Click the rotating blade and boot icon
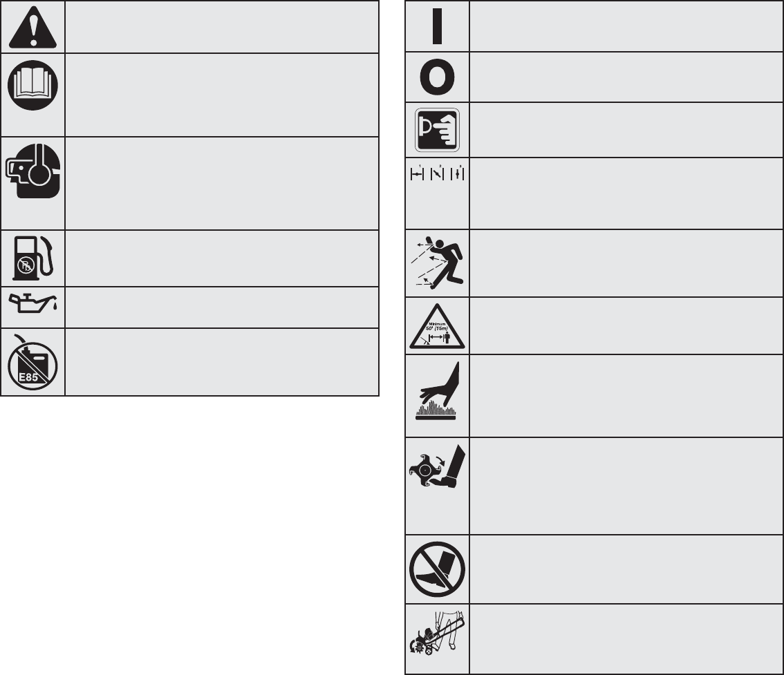Screen dimensions: 784x675 coord(438,466)
